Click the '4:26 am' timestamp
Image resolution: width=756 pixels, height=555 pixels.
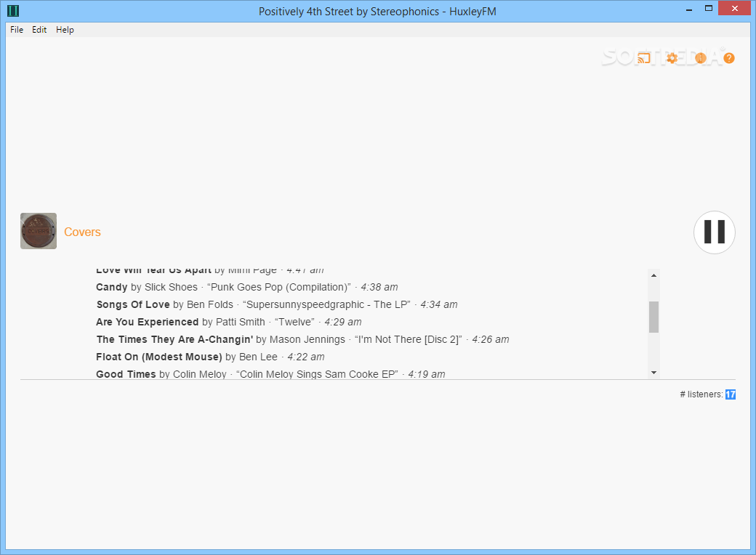[491, 340]
